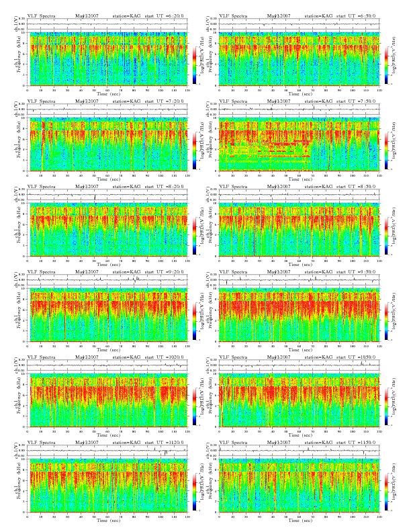Select the spectrogram starting UT 10:20:0
This screenshot has height=532, width=411.
107,400
